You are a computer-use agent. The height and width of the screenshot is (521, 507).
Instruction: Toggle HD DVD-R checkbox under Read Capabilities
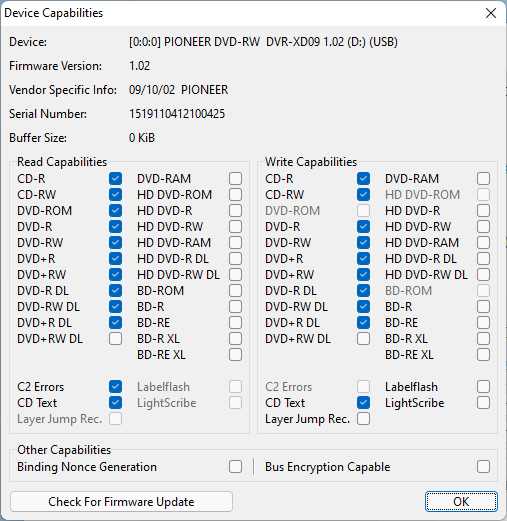pos(235,211)
